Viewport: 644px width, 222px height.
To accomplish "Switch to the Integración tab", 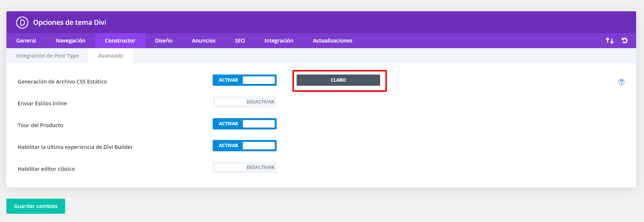I will point(279,41).
